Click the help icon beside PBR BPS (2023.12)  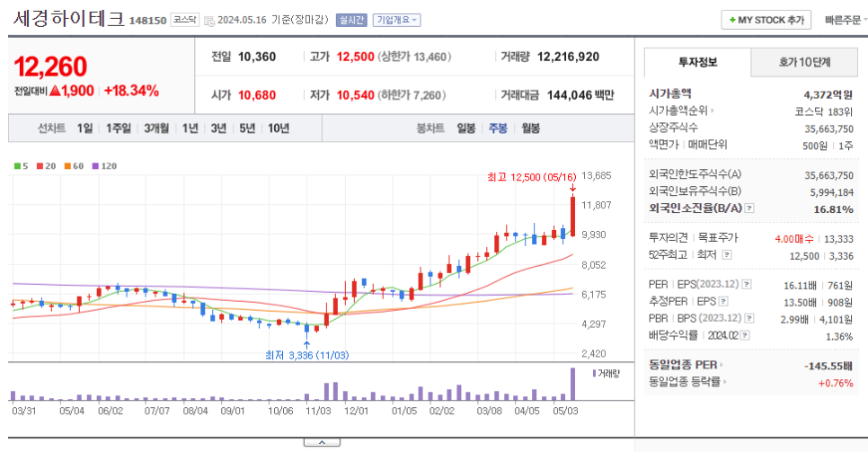pyautogui.click(x=749, y=318)
